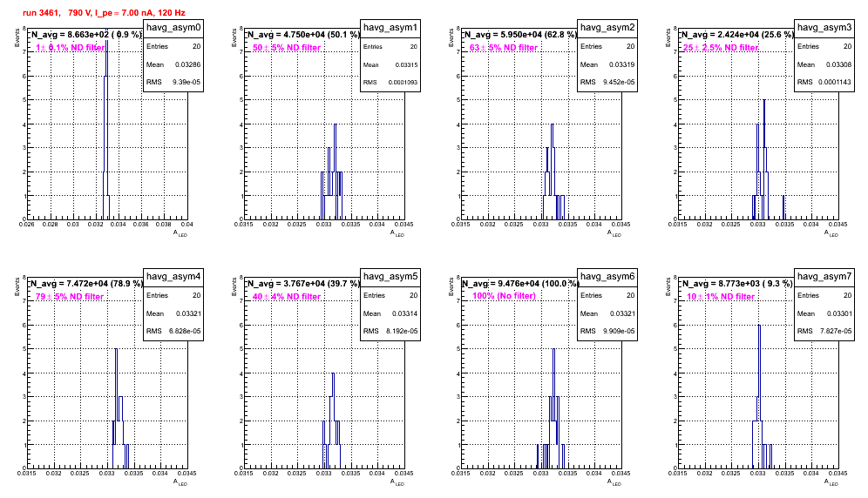868x498 pixels.
Task: Select the red run 3461 header text
Action: tap(104, 12)
